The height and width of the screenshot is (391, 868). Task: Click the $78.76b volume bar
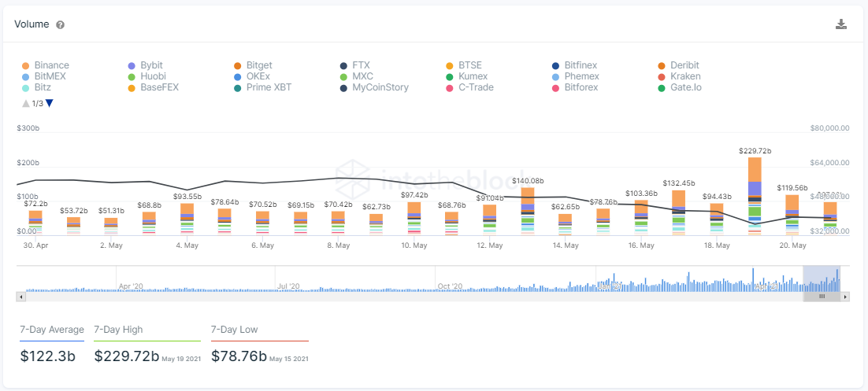(603, 222)
